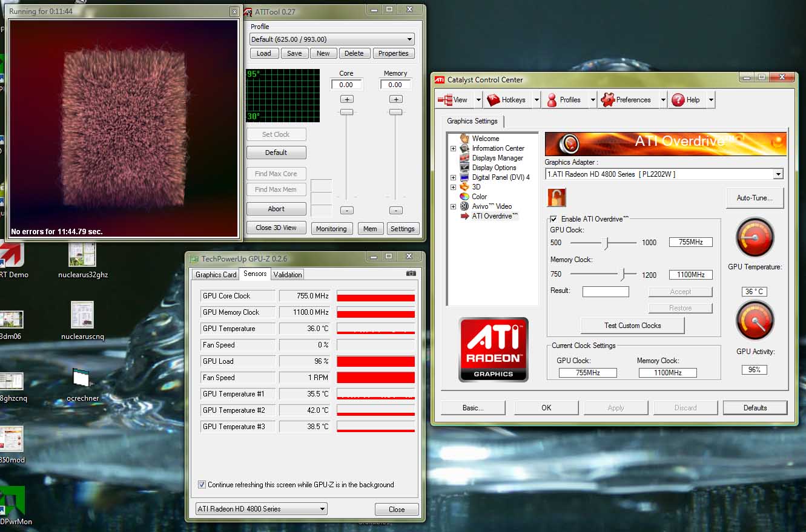806x532 pixels.
Task: Click the Catalyst Control Center title icon
Action: pos(440,79)
